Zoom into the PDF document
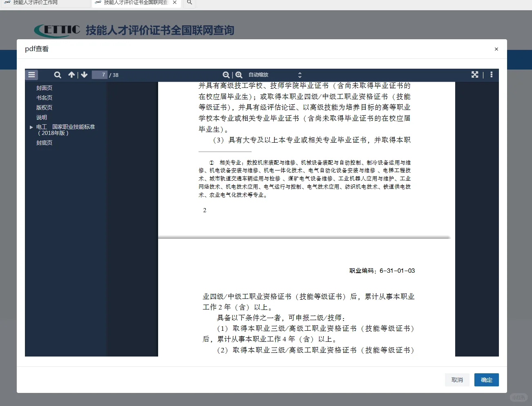Viewport: 532px width, 406px height. pyautogui.click(x=239, y=75)
